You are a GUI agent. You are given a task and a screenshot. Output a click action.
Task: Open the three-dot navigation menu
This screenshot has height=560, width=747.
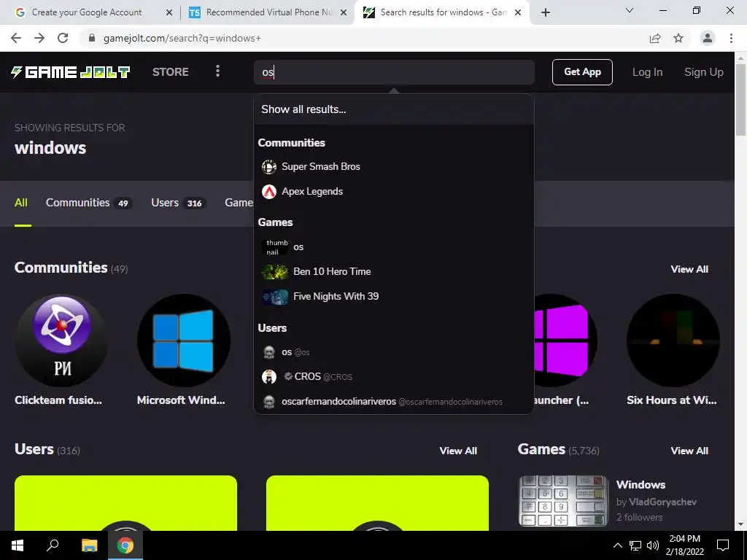click(x=217, y=71)
